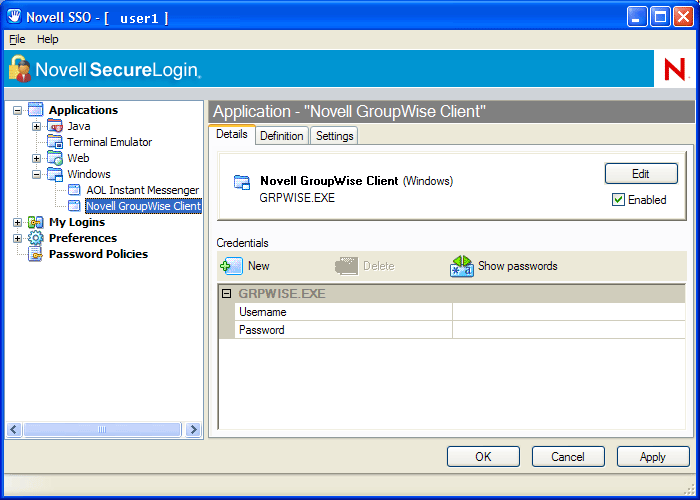This screenshot has height=500, width=700.
Task: Open the File menu
Action: point(17,39)
